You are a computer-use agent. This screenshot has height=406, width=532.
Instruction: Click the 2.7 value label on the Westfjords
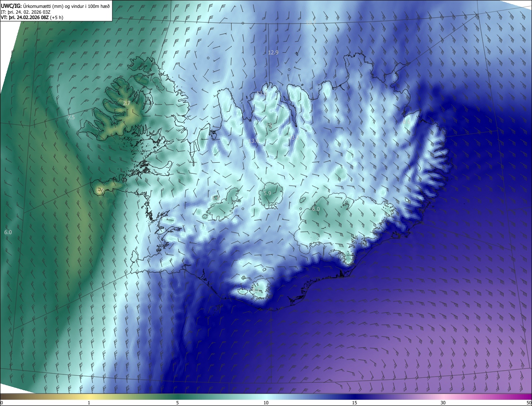127,103
